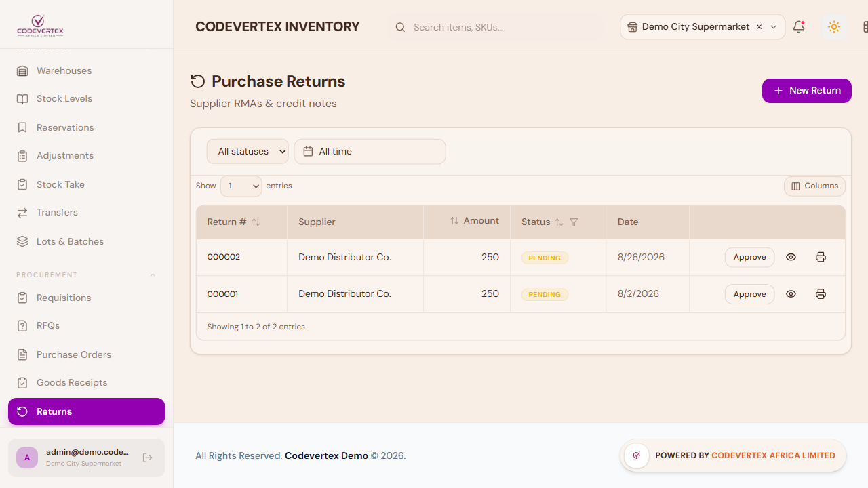The width and height of the screenshot is (868, 488).
Task: Open the Status column filter funnel
Action: click(x=574, y=222)
